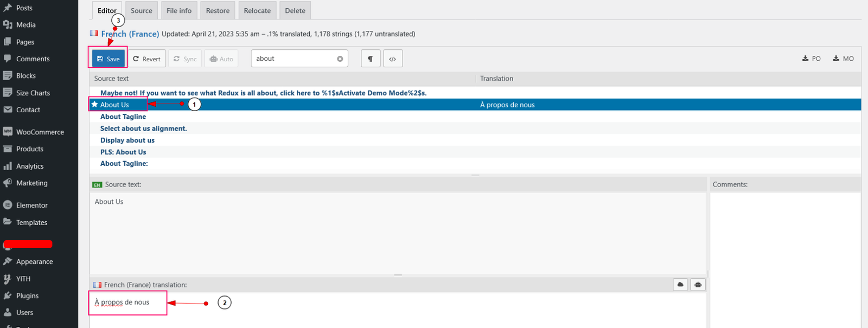Select the 'Display about us' string row
The height and width of the screenshot is (328, 868).
coord(127,140)
